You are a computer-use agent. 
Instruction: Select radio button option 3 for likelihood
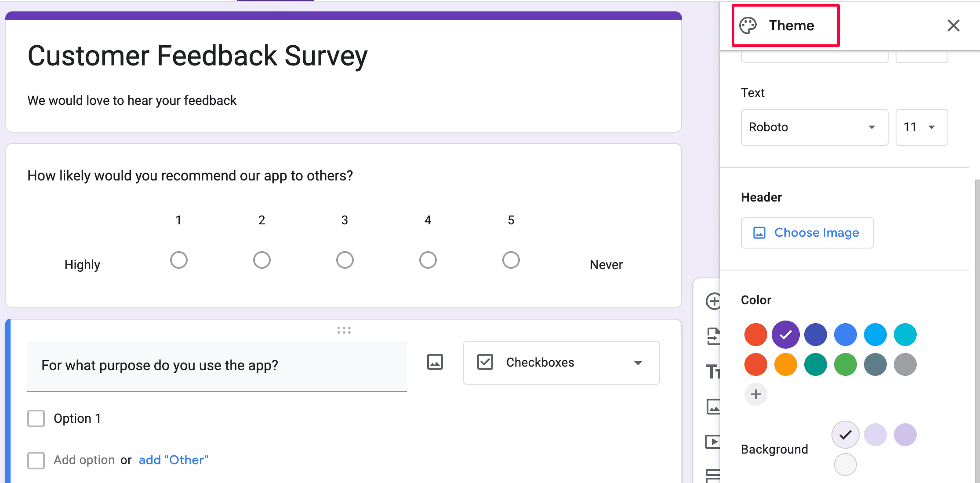coord(344,260)
